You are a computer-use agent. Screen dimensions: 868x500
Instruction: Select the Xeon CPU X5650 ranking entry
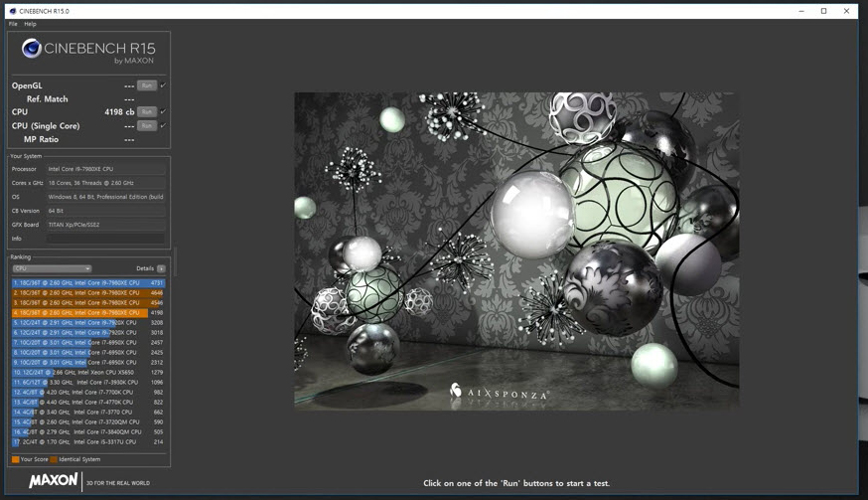tap(88, 373)
